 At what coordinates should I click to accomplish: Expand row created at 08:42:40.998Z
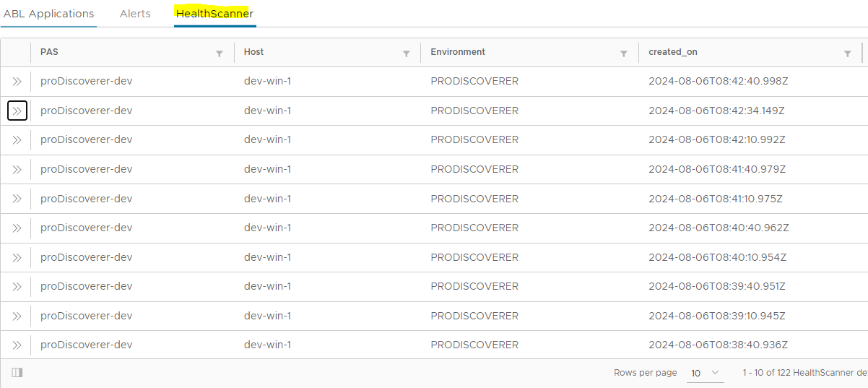[x=17, y=82]
